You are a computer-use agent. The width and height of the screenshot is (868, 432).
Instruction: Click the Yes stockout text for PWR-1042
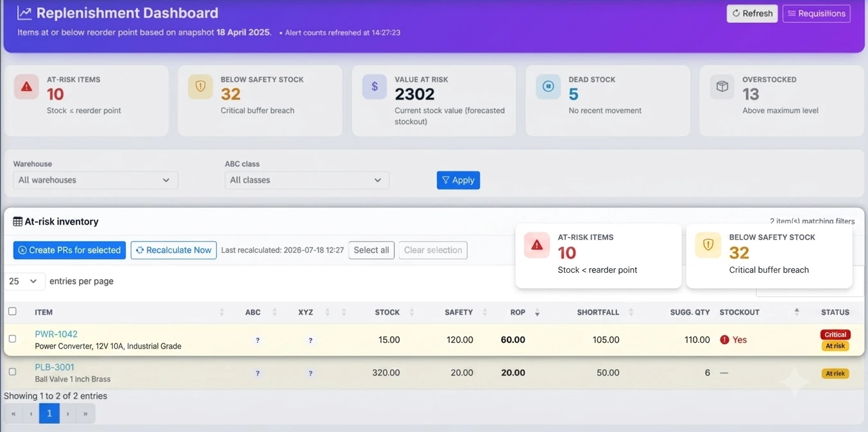coord(740,340)
